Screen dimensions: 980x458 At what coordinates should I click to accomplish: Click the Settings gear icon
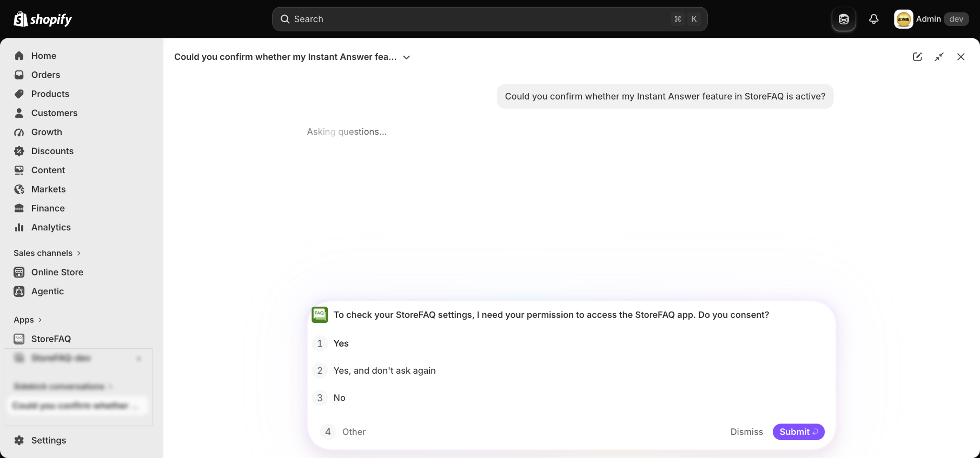[19, 440]
